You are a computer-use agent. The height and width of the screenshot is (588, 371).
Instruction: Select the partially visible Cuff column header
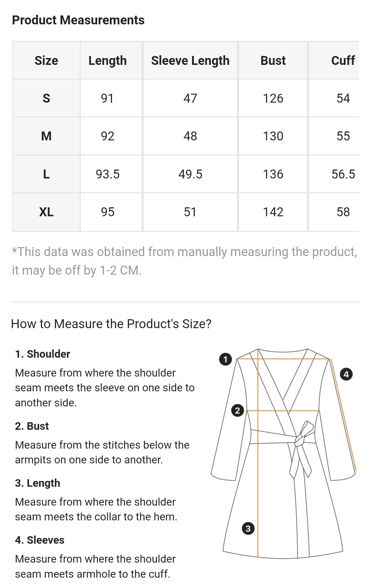click(343, 60)
